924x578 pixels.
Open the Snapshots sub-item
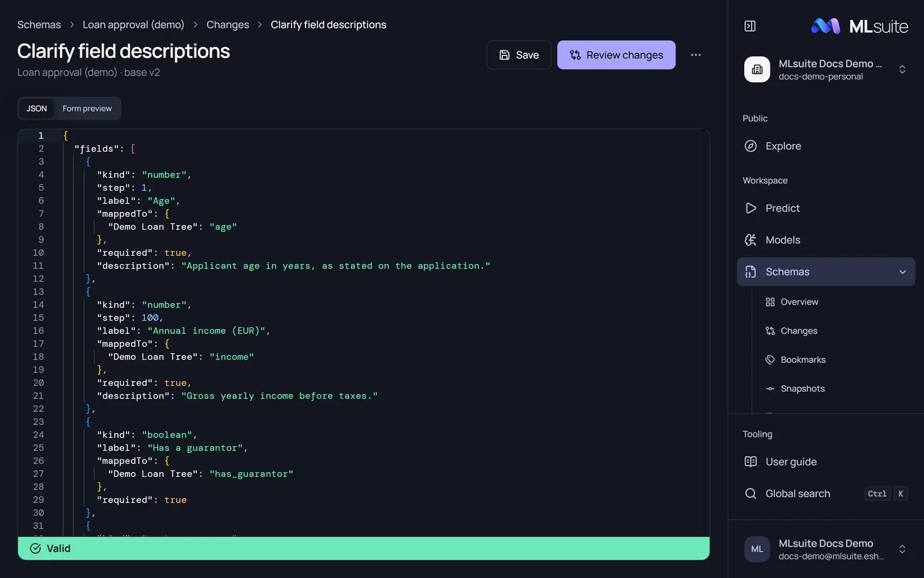point(836,389)
